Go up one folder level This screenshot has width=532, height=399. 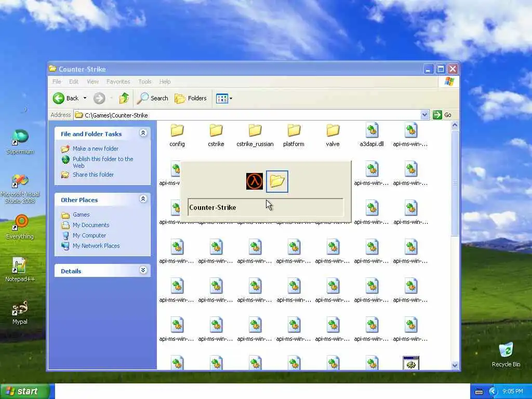[124, 98]
